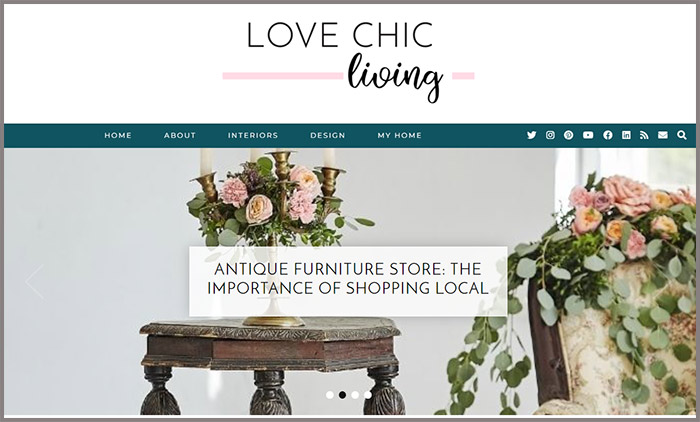This screenshot has height=422, width=700.
Task: Open the Twitter profile icon
Action: click(x=531, y=135)
